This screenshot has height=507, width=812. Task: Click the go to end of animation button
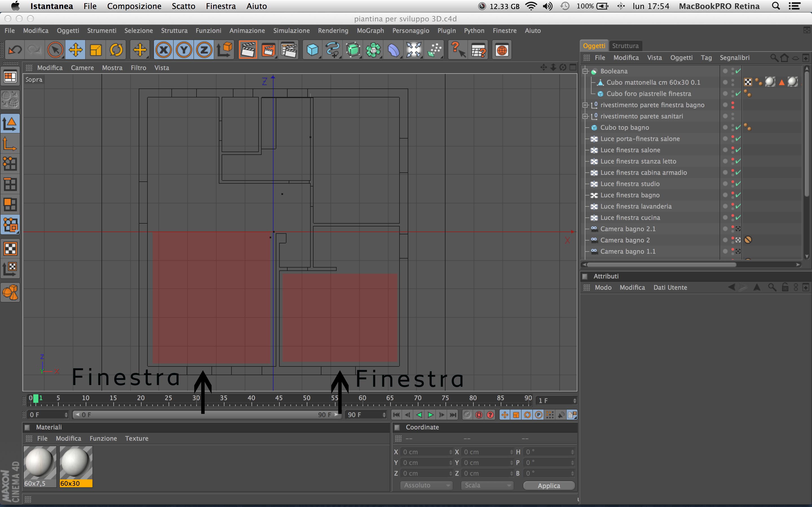coord(453,415)
